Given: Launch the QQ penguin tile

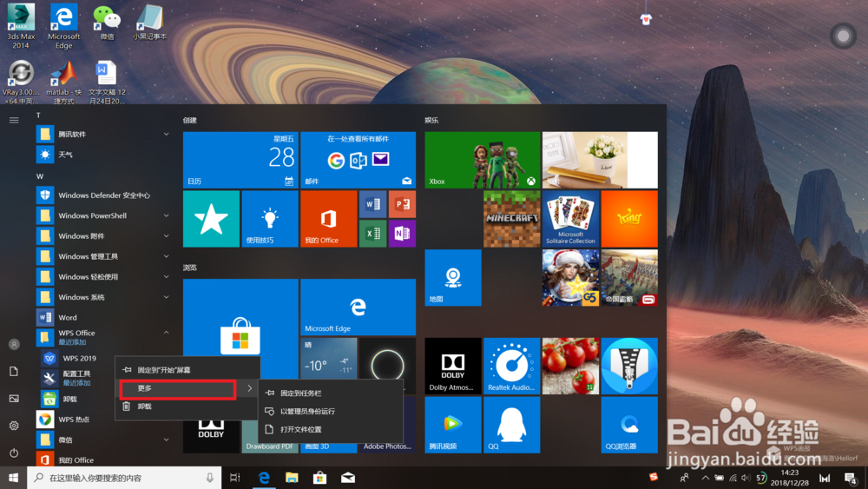Looking at the screenshot, I should click(511, 425).
